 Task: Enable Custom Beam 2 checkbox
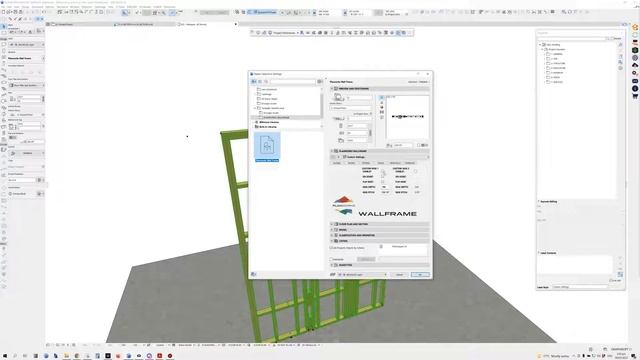[416, 171]
